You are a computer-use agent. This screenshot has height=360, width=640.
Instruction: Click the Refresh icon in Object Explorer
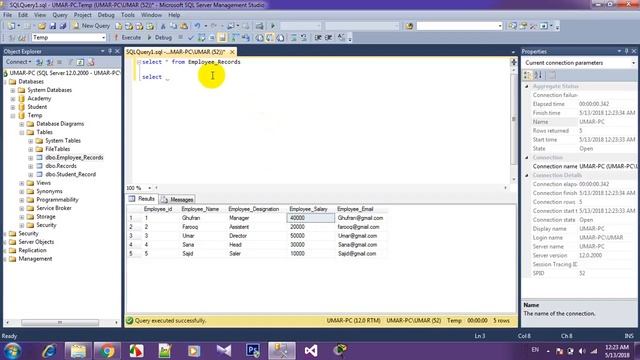pos(80,62)
